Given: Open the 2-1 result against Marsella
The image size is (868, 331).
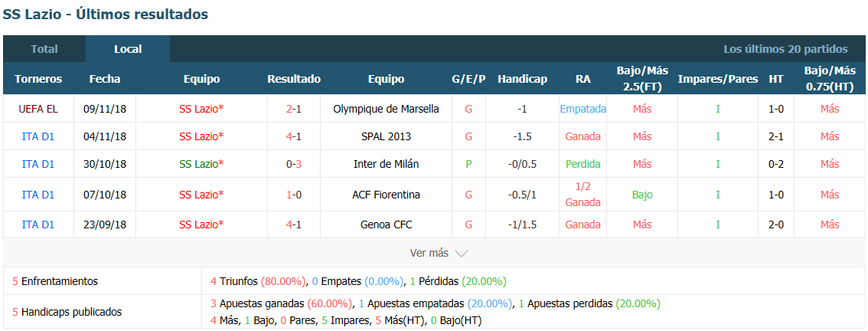Looking at the screenshot, I should tap(294, 110).
